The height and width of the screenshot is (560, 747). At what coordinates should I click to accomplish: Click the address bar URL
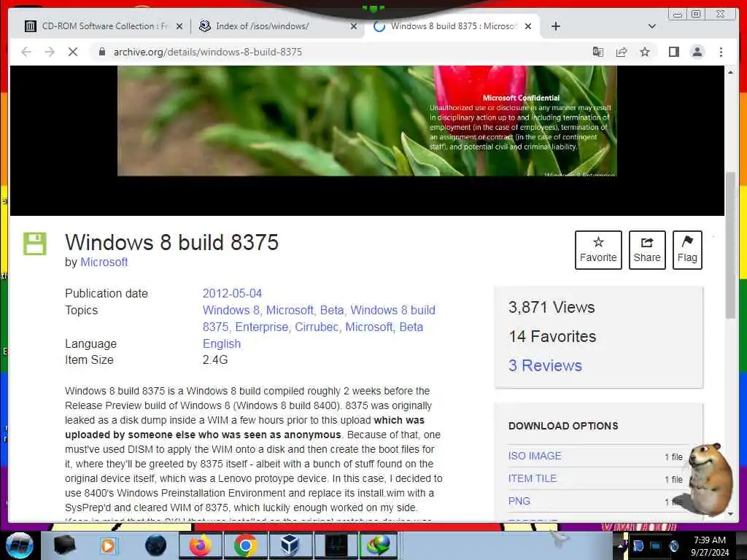[207, 52]
